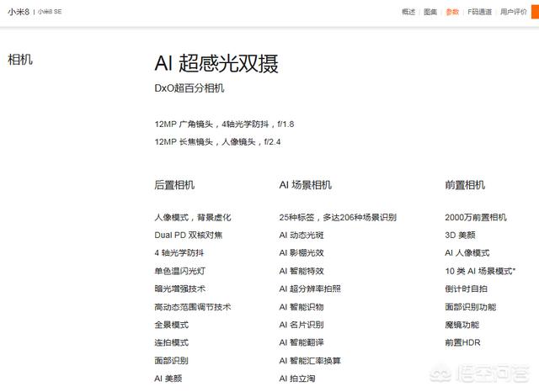Click 高动态范围调节技术 entry
The image size is (539, 392).
coord(193,307)
